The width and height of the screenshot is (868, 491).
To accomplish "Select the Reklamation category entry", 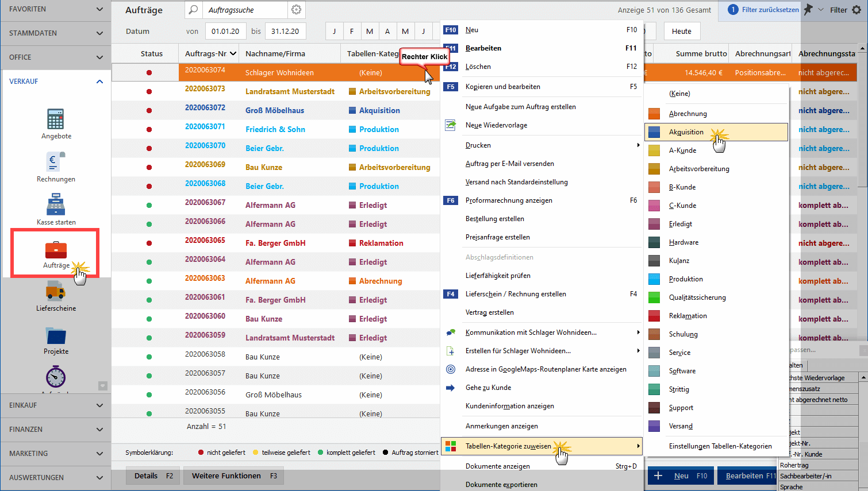I will pos(716,316).
